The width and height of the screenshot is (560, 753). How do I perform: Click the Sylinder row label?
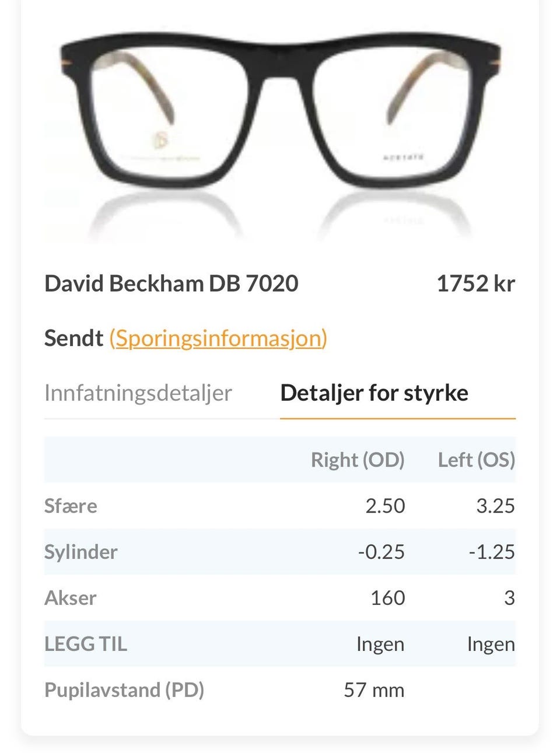pos(81,552)
